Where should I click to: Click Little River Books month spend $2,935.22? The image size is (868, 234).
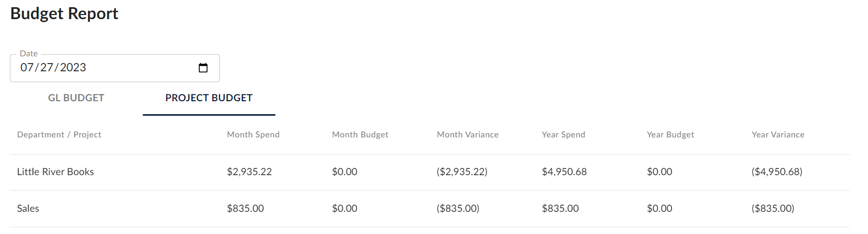click(x=249, y=172)
